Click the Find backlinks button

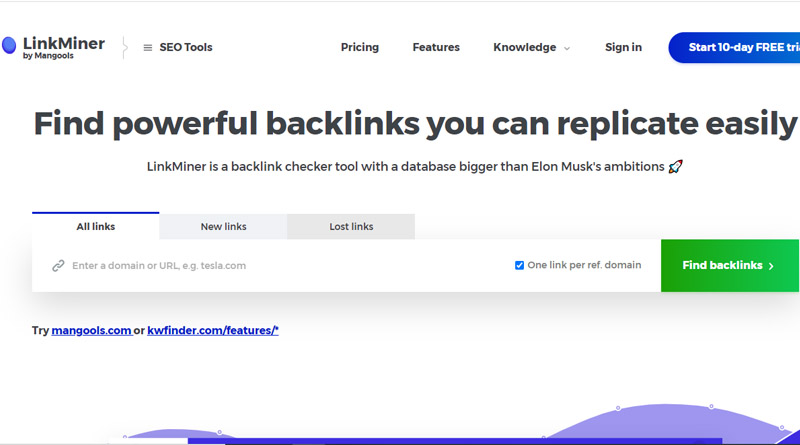coord(730,265)
